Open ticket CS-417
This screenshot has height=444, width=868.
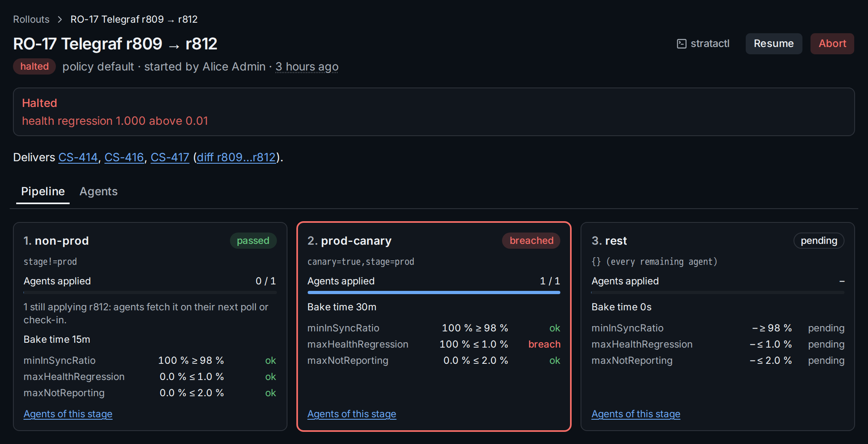pyautogui.click(x=170, y=157)
